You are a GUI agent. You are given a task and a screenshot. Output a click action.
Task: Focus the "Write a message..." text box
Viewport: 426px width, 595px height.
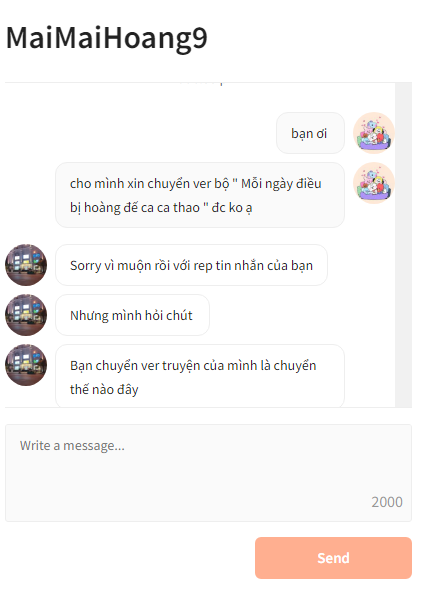[x=208, y=473]
